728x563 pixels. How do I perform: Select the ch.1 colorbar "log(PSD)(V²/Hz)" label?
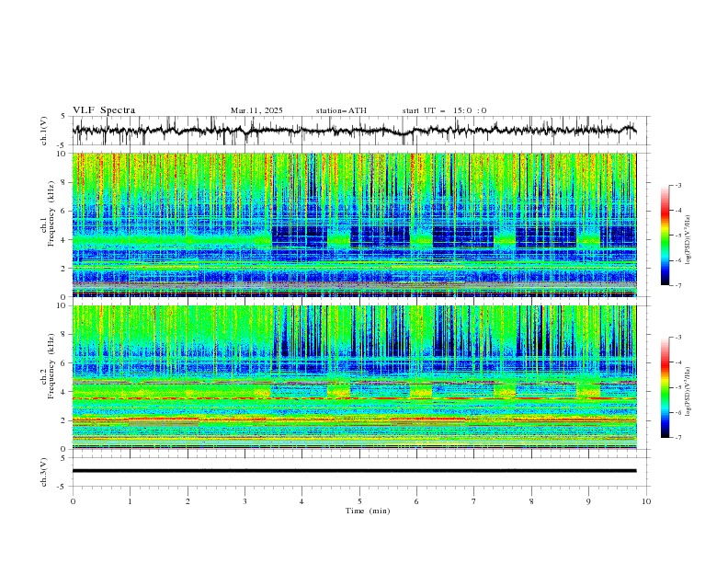click(x=688, y=240)
